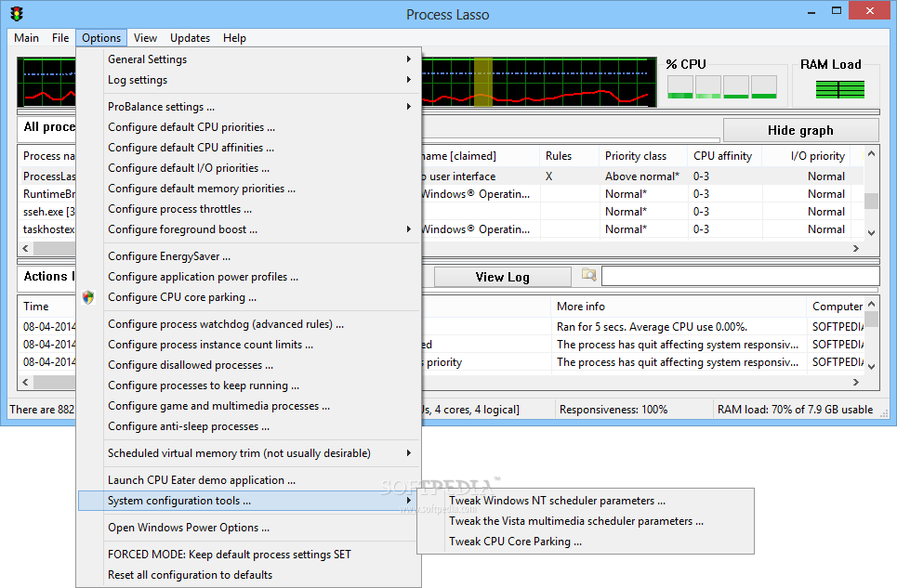Sort log by More info column
897x588 pixels.
click(x=679, y=307)
